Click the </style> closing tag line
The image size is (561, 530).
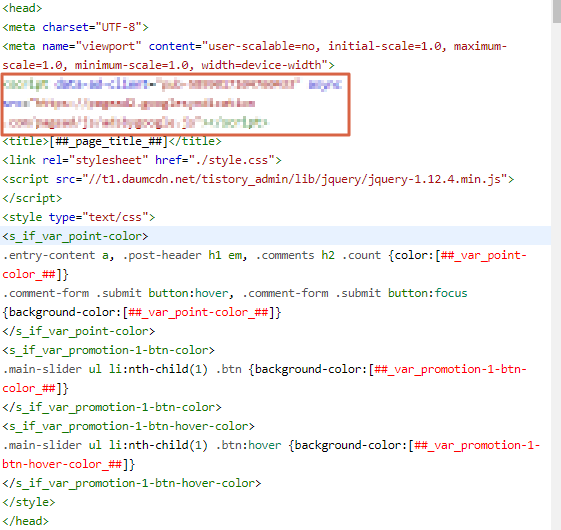pyautogui.click(x=29, y=502)
